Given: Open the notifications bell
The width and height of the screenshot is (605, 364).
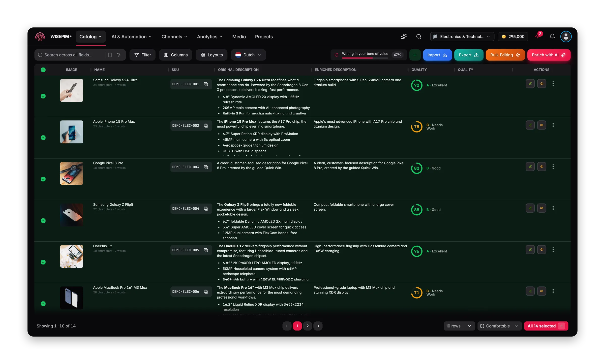Looking at the screenshot, I should 552,37.
